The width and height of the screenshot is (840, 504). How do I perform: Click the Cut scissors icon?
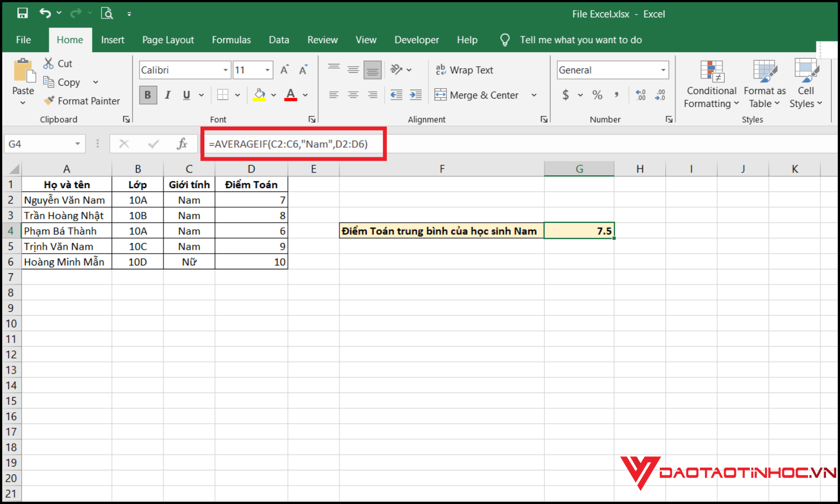pyautogui.click(x=49, y=63)
